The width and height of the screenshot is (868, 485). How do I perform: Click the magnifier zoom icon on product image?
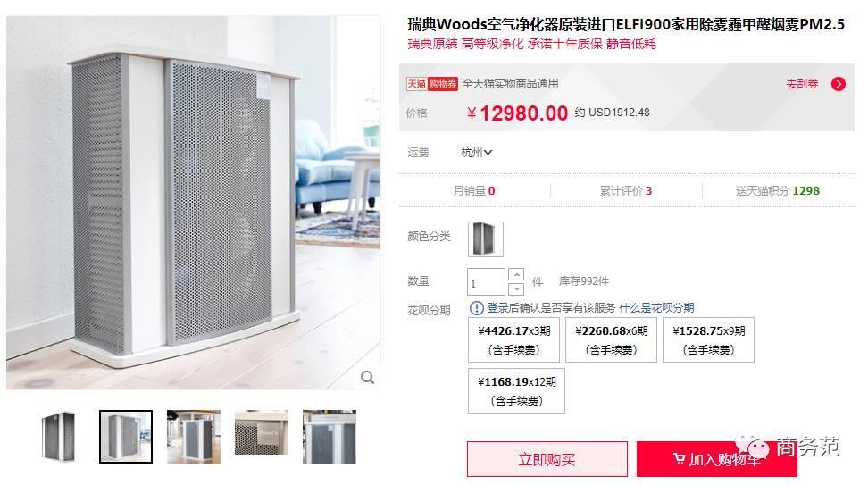tap(368, 378)
